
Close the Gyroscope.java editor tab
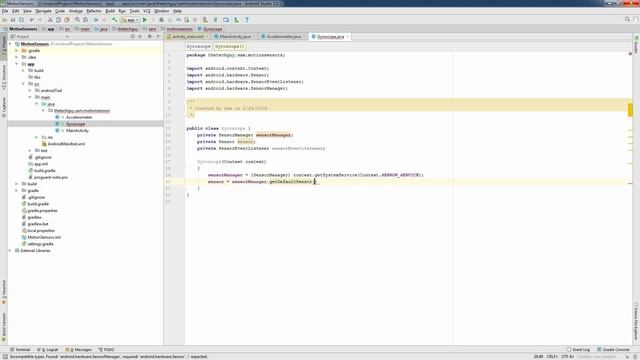tap(348, 37)
